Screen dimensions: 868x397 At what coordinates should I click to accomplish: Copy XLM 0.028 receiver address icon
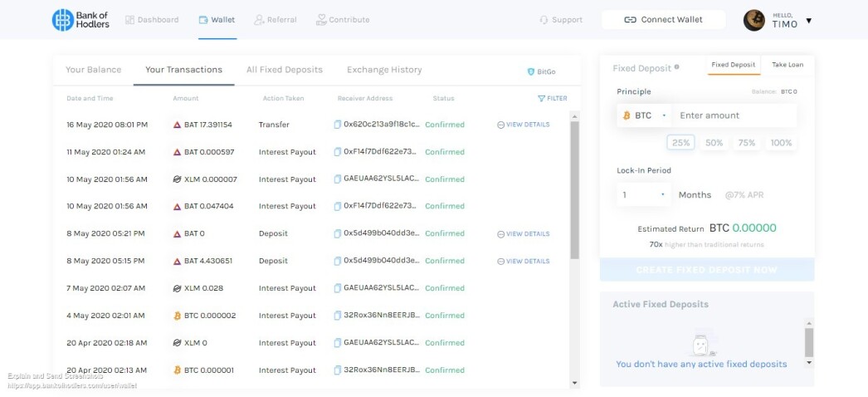337,288
